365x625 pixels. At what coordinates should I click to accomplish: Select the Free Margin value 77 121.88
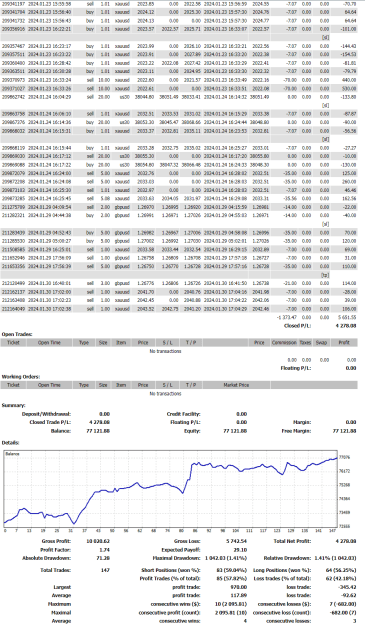(x=344, y=431)
